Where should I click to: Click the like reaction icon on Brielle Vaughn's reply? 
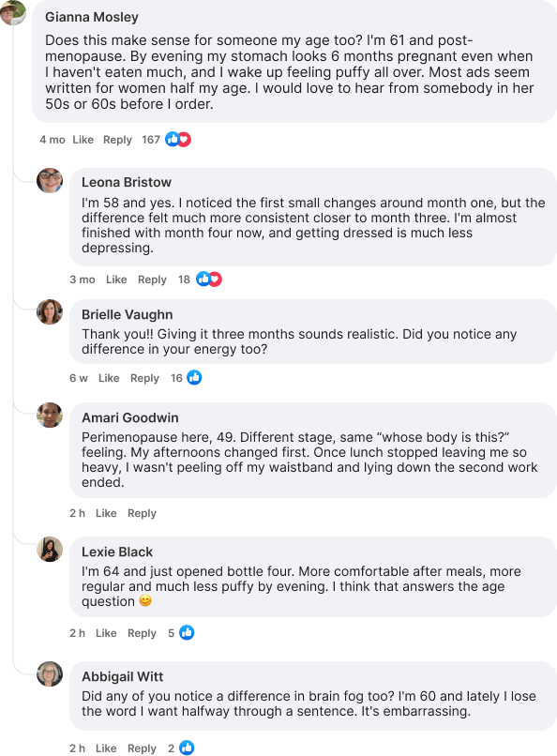click(194, 377)
